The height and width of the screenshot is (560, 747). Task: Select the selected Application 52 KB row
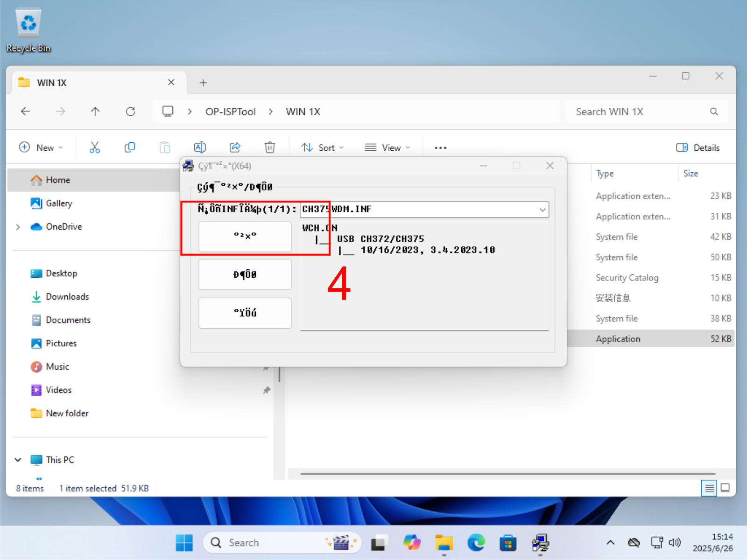pyautogui.click(x=651, y=339)
